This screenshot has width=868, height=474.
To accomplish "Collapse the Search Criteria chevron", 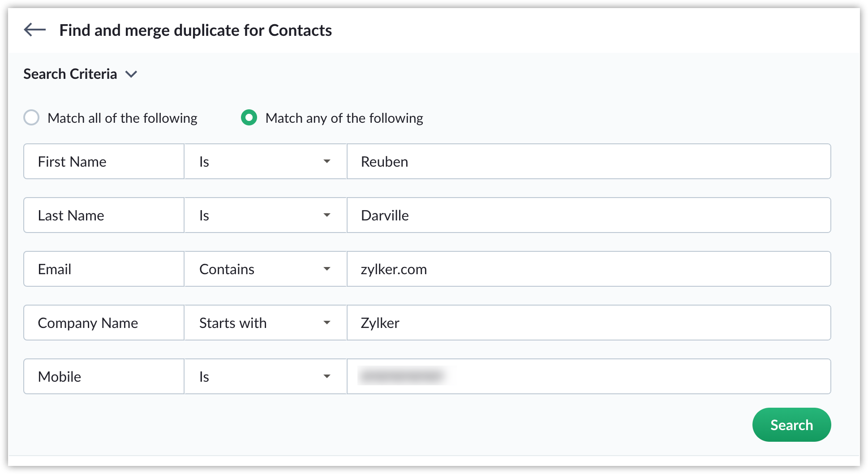I will (131, 74).
